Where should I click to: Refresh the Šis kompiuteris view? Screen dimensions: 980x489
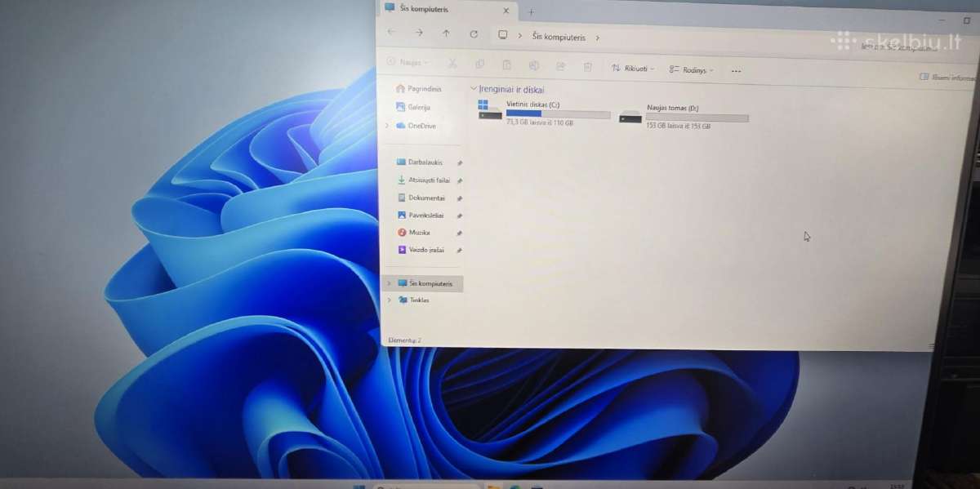[474, 33]
